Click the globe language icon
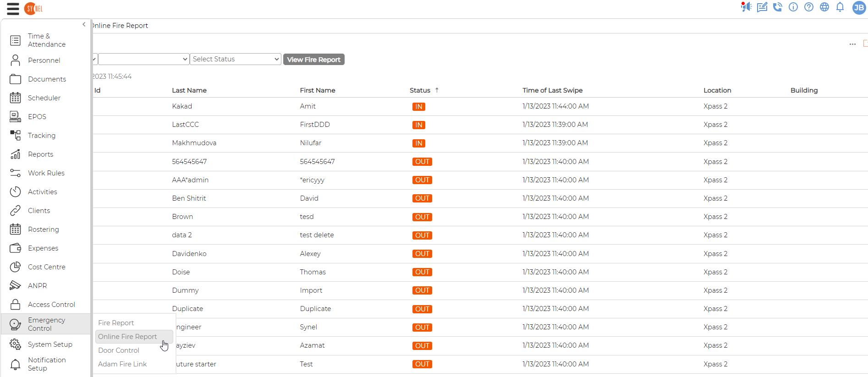 (824, 7)
